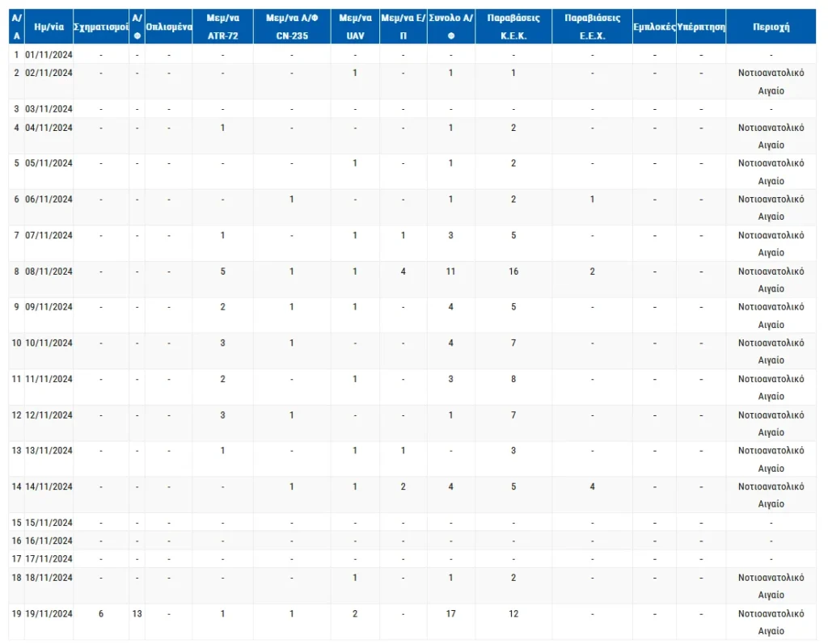Select the "Α/Α" column header
The image size is (828, 644).
[x=16, y=27]
